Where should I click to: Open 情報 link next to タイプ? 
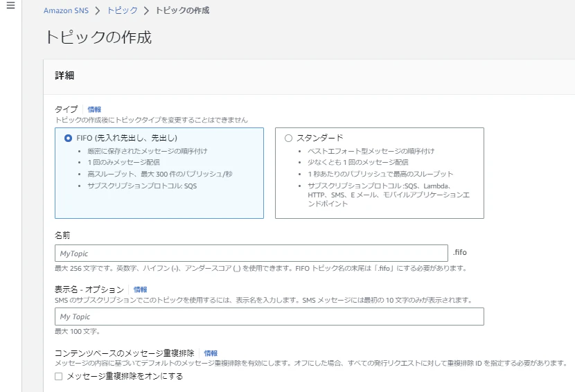point(94,109)
